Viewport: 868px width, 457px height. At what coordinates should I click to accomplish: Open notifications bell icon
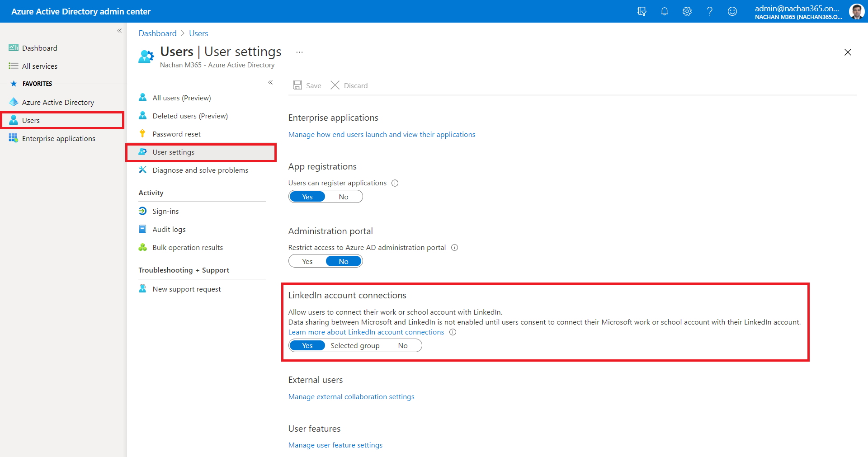664,11
